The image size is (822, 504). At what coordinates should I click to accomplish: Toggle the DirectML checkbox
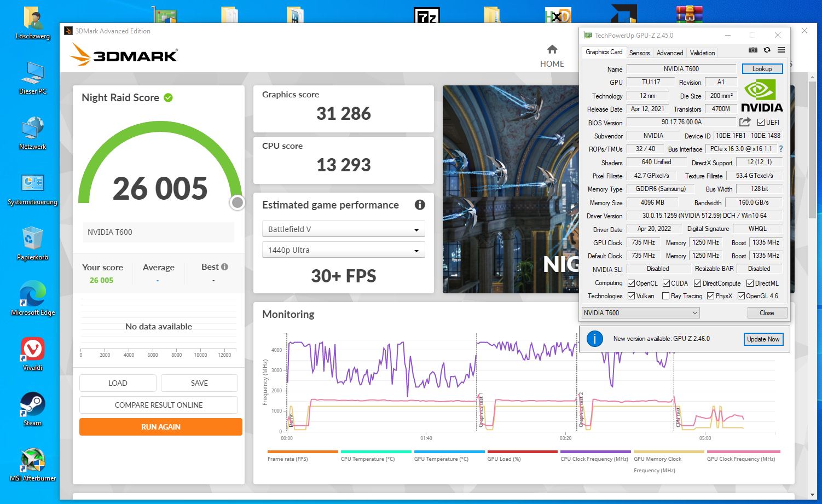point(750,283)
